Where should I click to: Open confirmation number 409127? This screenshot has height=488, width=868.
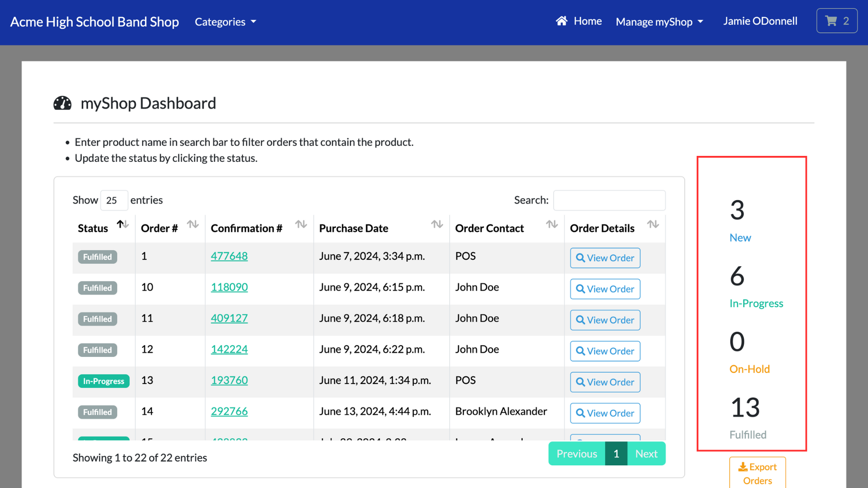pos(229,319)
